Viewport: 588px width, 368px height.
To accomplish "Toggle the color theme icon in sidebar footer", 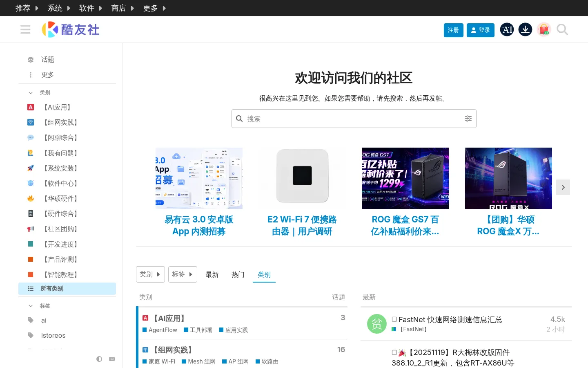I will tap(99, 359).
